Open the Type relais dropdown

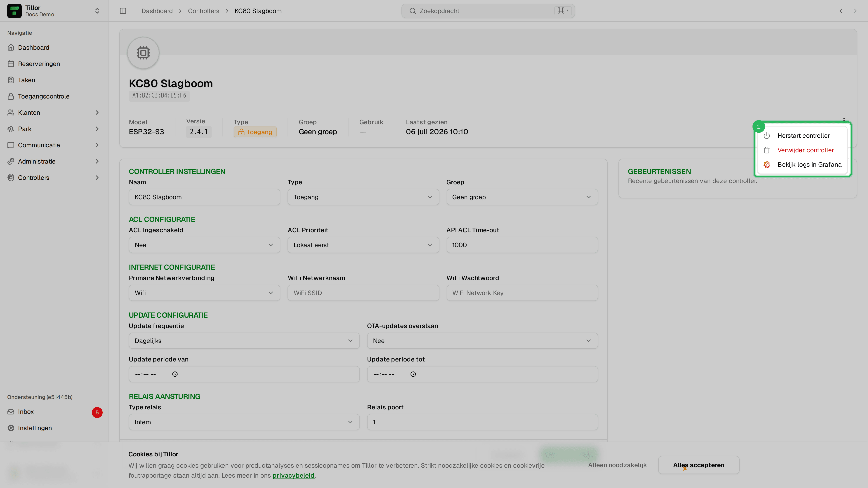244,422
